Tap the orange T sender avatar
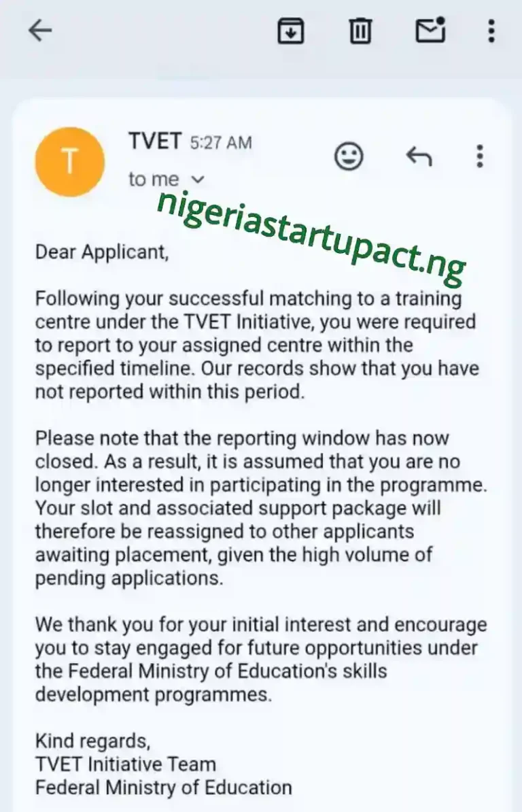Image resolution: width=522 pixels, height=812 pixels. [x=70, y=162]
